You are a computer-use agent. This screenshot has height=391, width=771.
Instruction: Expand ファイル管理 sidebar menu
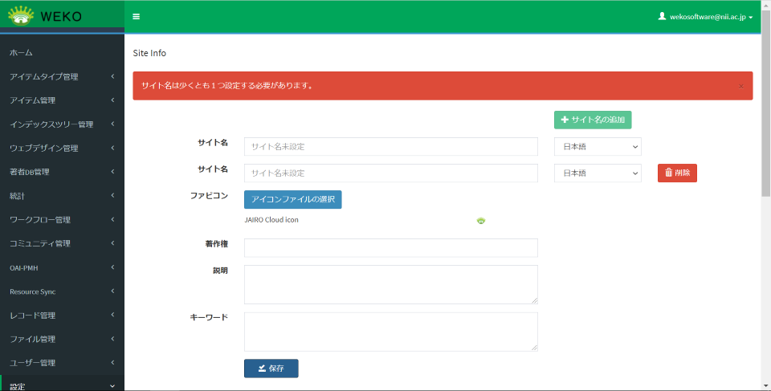point(62,339)
